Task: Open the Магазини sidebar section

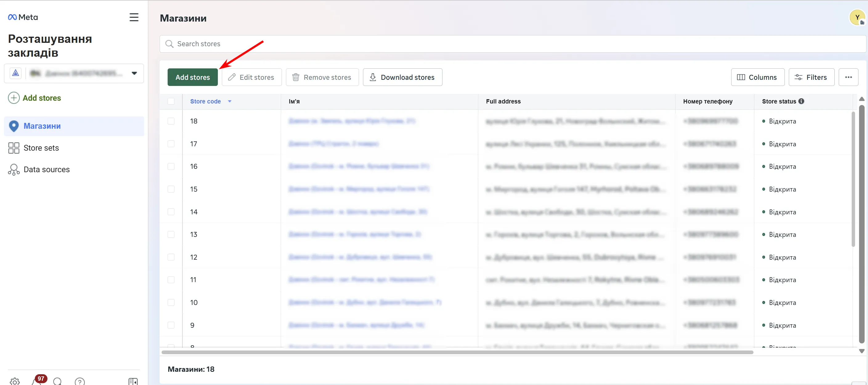Action: [42, 126]
